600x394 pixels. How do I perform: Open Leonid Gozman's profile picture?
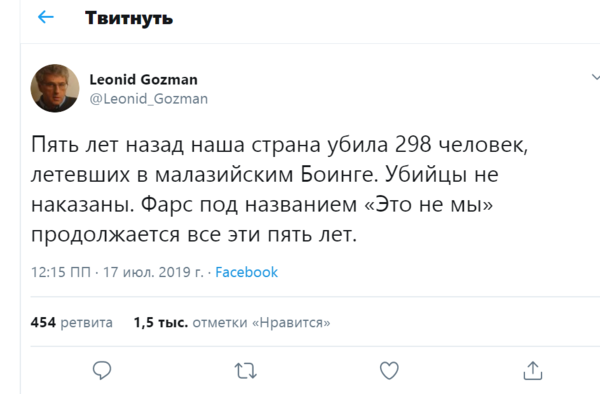coord(55,88)
